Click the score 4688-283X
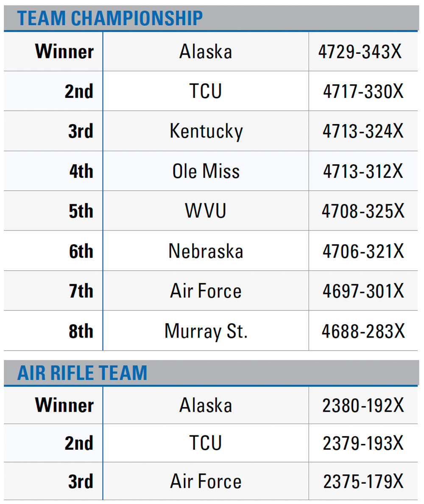This screenshot has width=424, height=504. pos(363,331)
